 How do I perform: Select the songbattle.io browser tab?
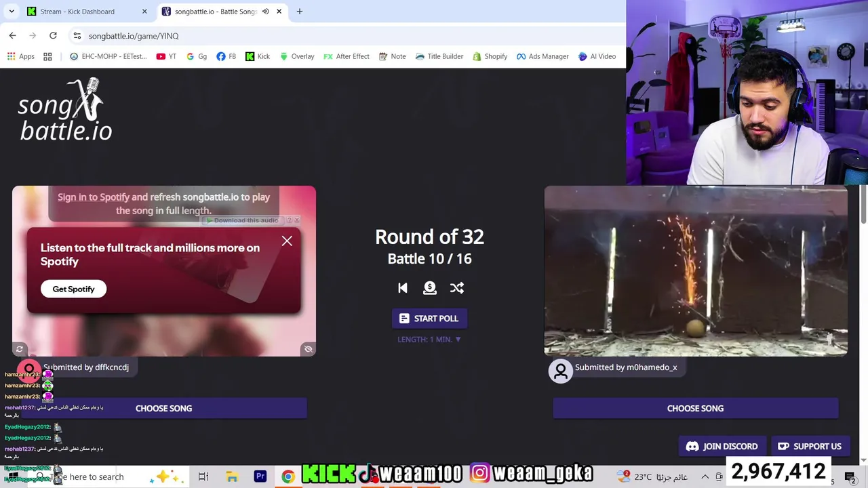(x=216, y=12)
